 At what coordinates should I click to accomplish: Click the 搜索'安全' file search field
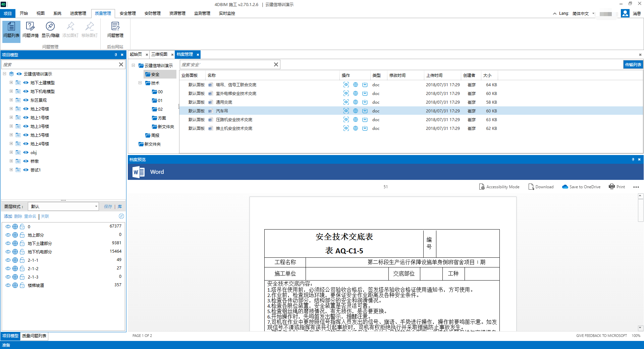[226, 65]
